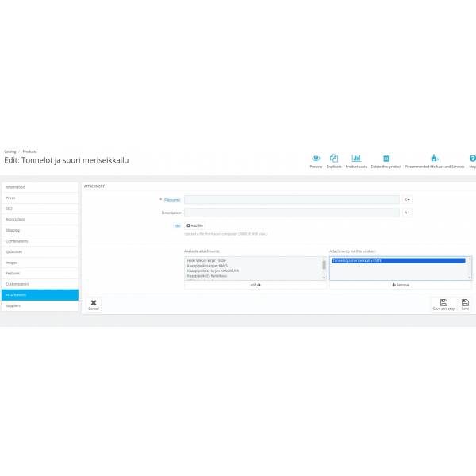476x476 pixels.
Task: Click the Available attachments scrollbar thumb
Action: tap(324, 265)
